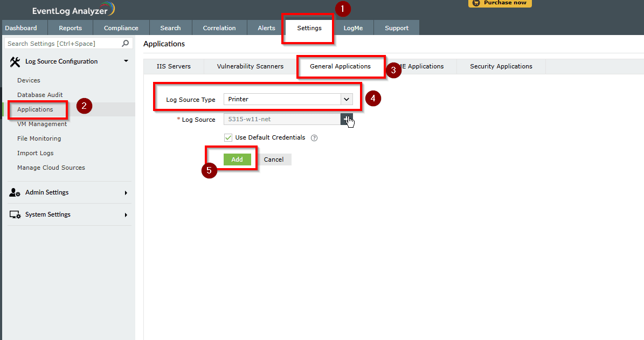Click the Admin Settings label

coord(47,192)
